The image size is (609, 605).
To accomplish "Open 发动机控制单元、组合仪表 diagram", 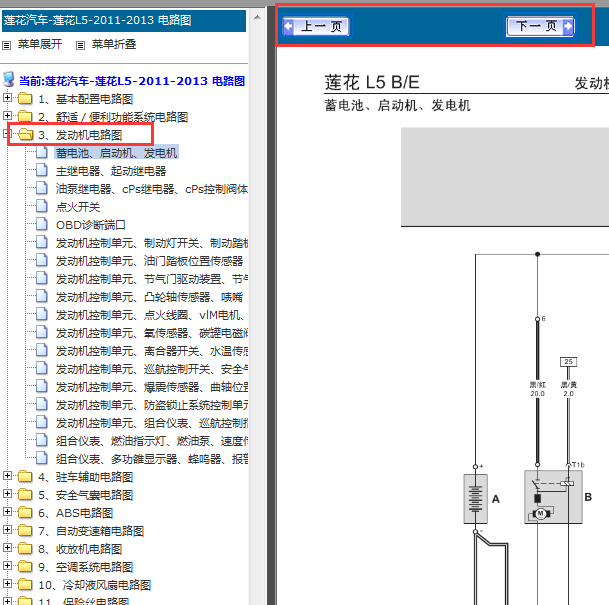I will (152, 423).
